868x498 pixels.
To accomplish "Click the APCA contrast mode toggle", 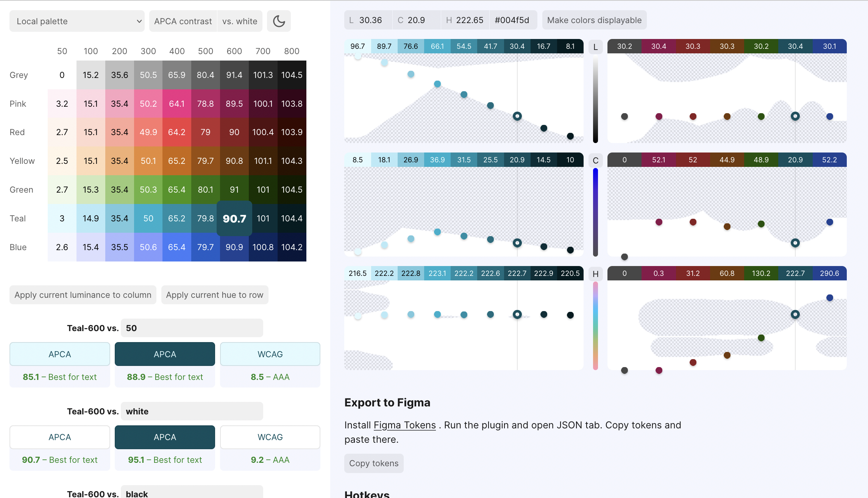I will [x=183, y=21].
